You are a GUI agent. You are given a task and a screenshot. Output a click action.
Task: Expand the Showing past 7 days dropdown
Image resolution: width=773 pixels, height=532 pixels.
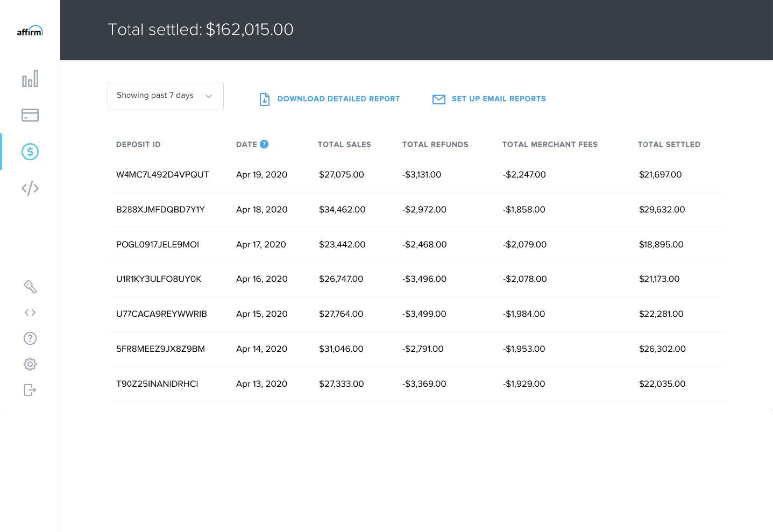pos(166,96)
